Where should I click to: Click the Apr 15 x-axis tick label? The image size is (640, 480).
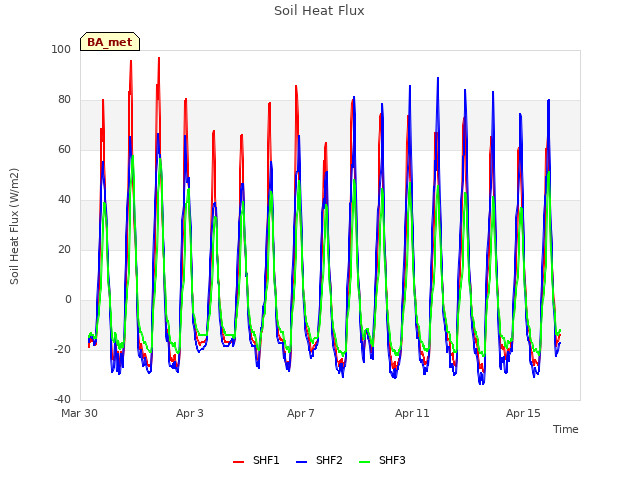(x=523, y=413)
